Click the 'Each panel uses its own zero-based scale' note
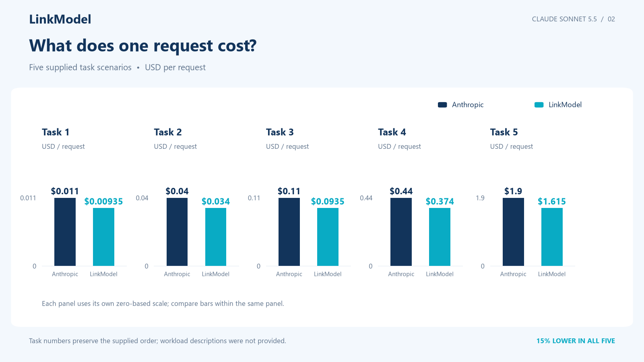 point(163,304)
